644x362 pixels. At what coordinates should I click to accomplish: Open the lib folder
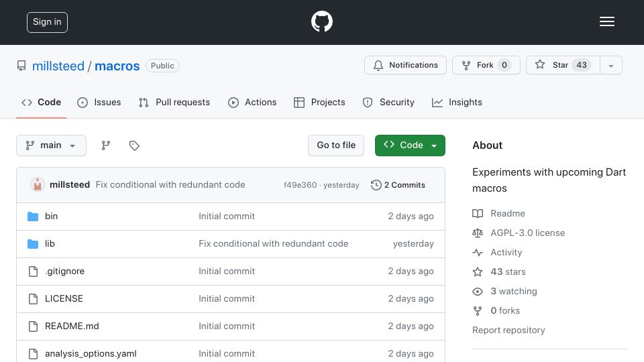pyautogui.click(x=50, y=244)
